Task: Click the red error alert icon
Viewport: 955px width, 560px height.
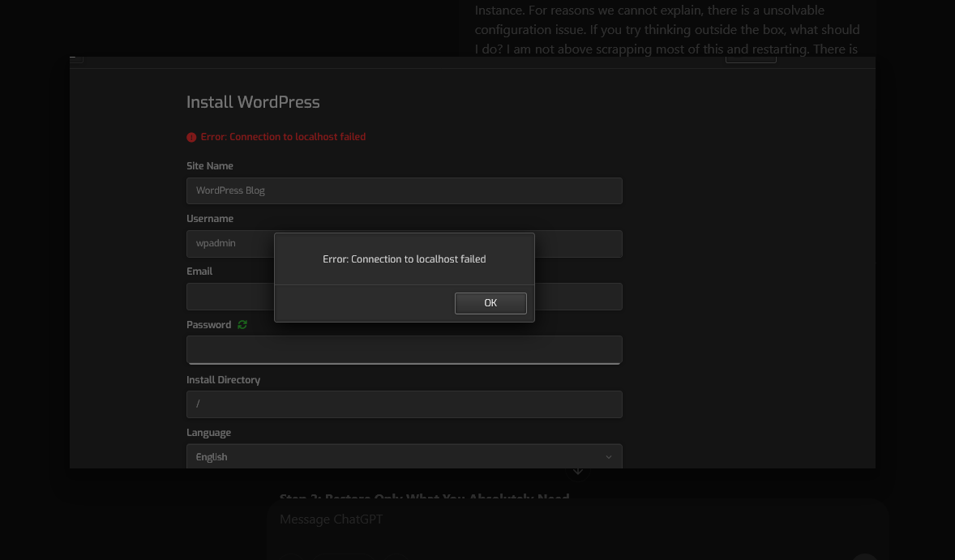Action: (x=191, y=137)
